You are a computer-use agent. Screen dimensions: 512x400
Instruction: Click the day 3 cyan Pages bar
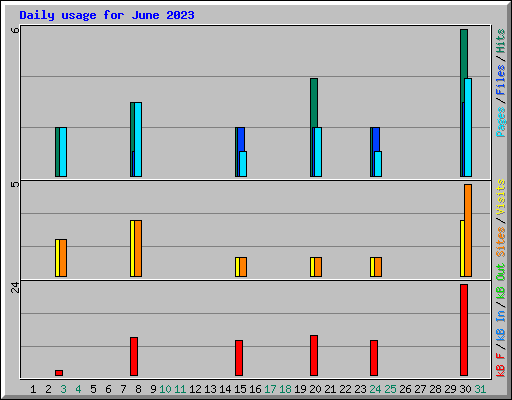click(x=63, y=152)
